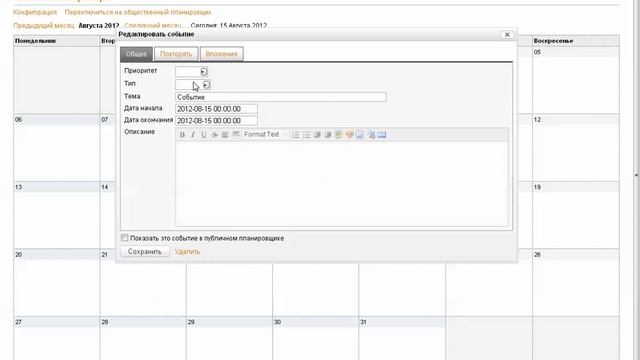Click the Сохранить button
The height and width of the screenshot is (360, 640).
[145, 251]
